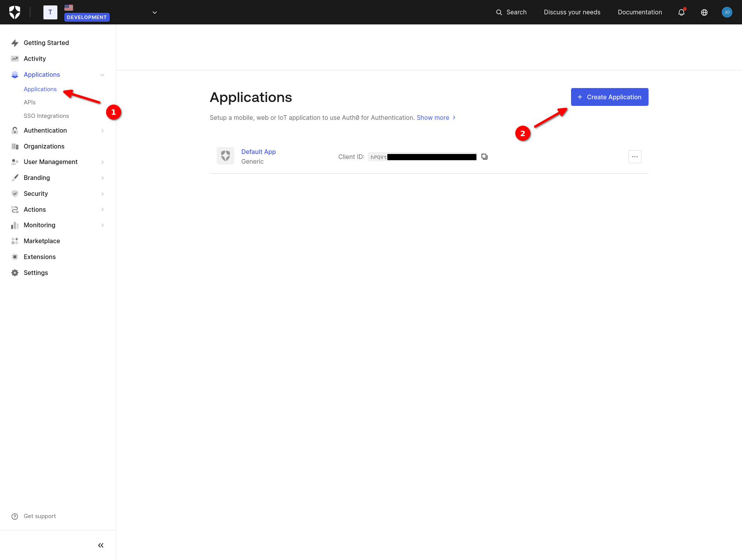Screen dimensions: 742x560
Task: Copy the Default App Client ID
Action: click(x=484, y=157)
